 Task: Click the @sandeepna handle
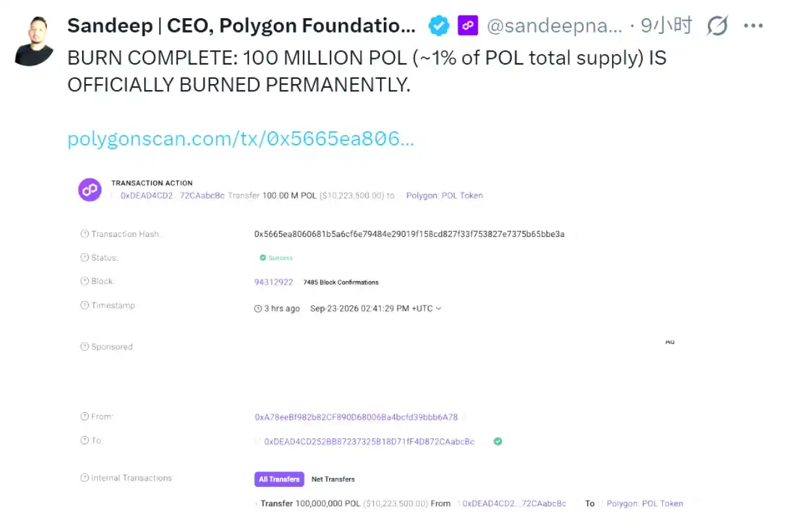555,26
